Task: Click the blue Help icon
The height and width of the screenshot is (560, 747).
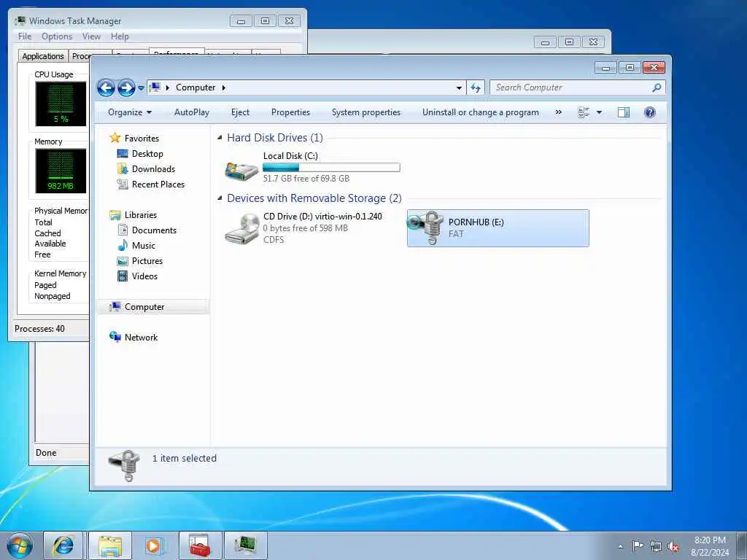Action: click(650, 112)
